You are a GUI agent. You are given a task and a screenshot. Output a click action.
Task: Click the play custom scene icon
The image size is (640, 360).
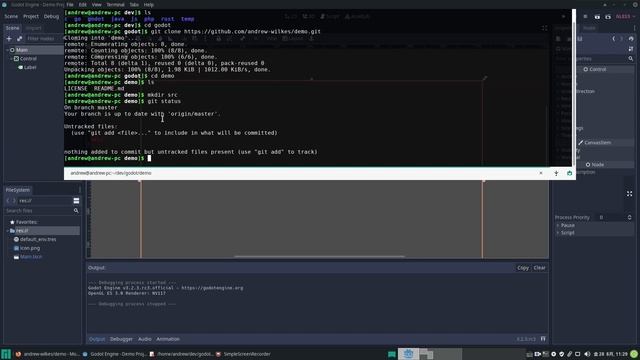pos(608,16)
